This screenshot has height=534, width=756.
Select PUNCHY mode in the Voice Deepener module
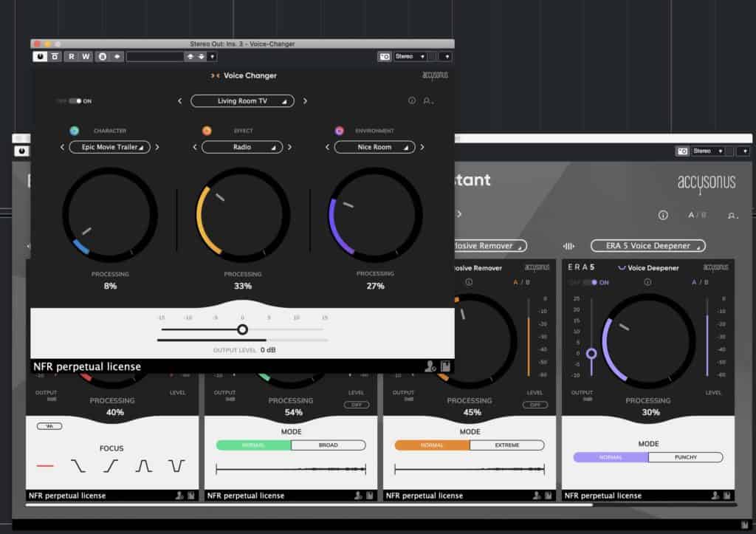click(x=686, y=457)
